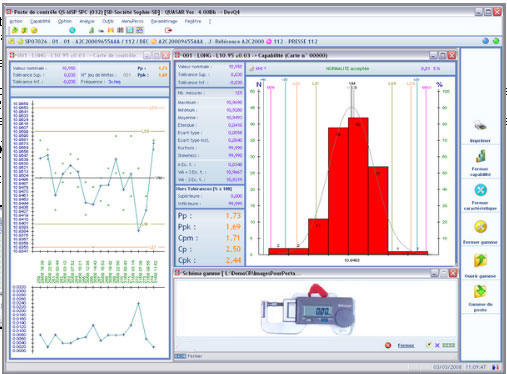Click the red exit arrow toolbar icon
Viewport: 507px width, 374px height.
(168, 30)
